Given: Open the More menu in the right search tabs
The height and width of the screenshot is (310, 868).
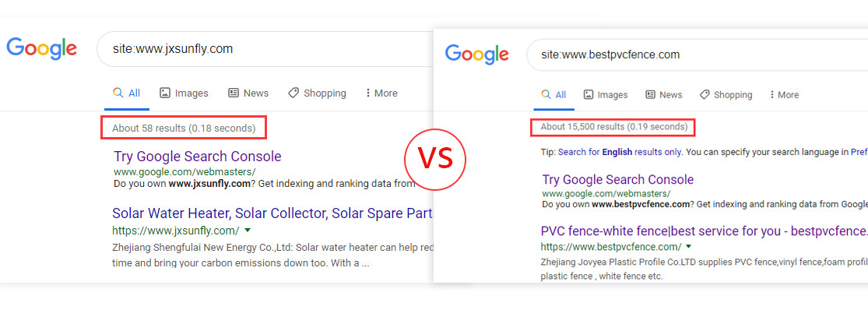Looking at the screenshot, I should coord(784,95).
